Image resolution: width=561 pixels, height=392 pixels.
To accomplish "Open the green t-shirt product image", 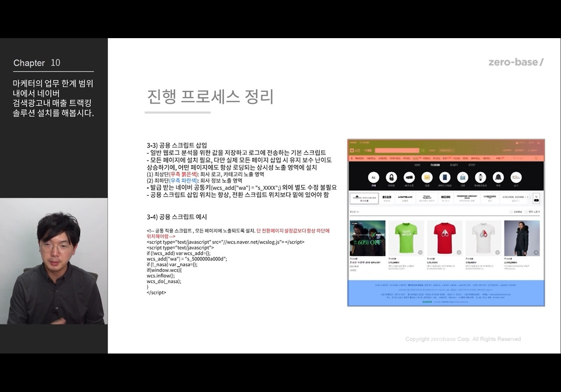I will [406, 238].
